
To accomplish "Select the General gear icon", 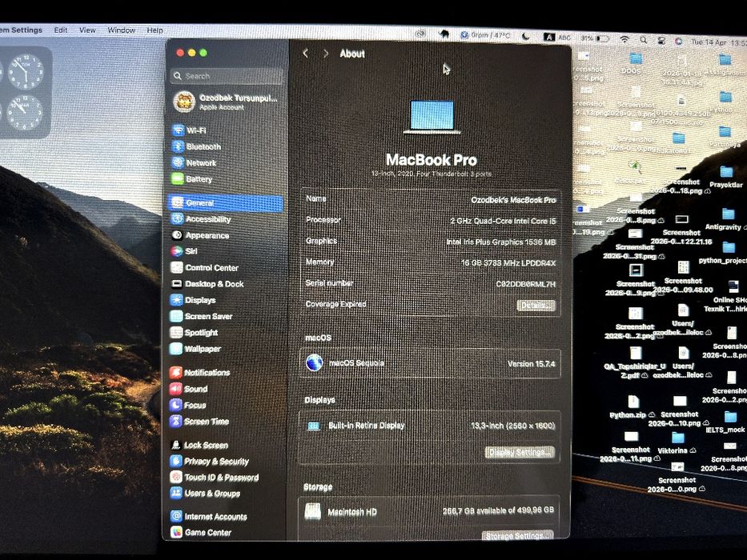I will pos(178,202).
